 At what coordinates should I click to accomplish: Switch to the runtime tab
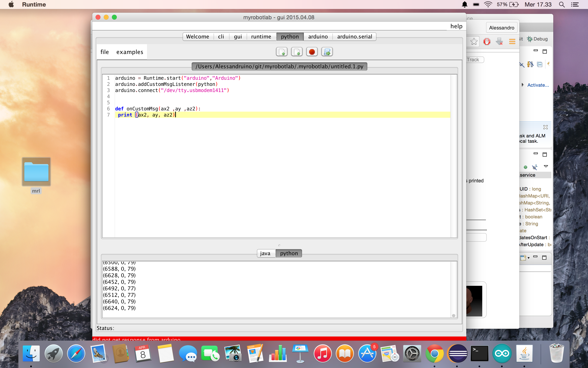pos(261,37)
